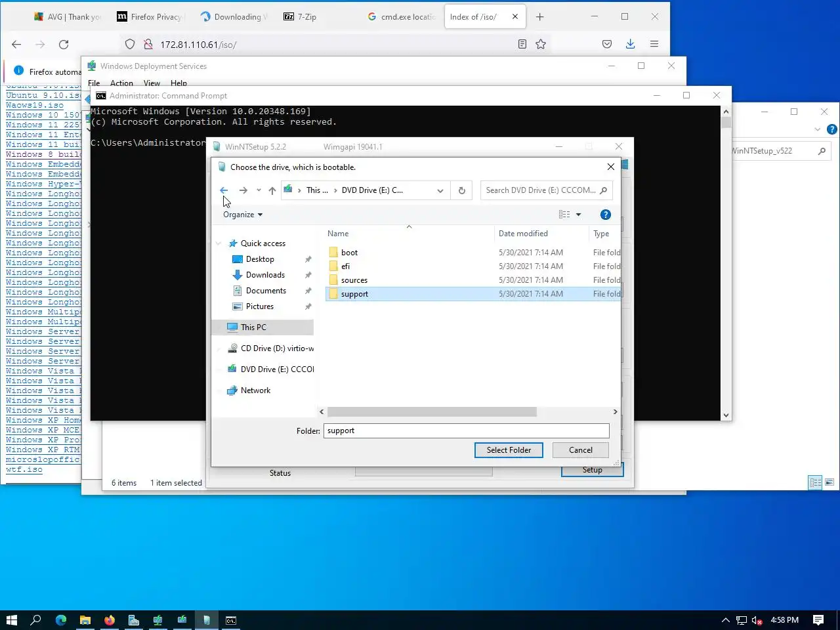Reload the Firefox page
The image size is (840, 630).
64,45
